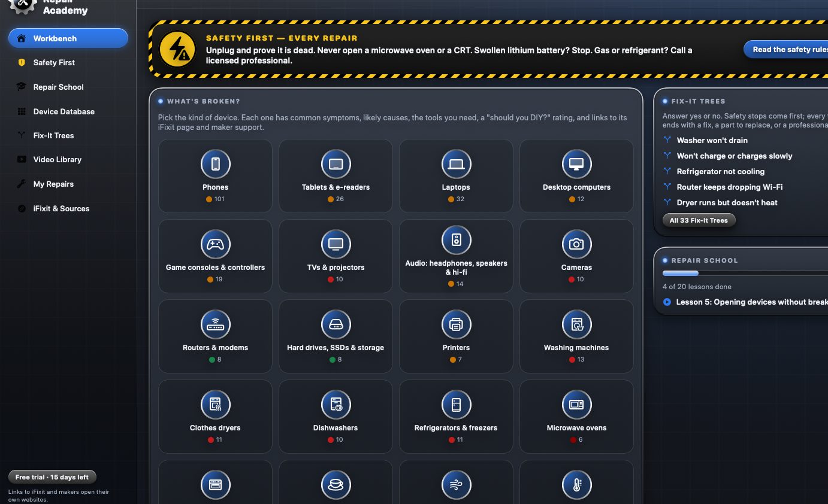Switch to Fix-It Trees sidebar section

(68, 135)
